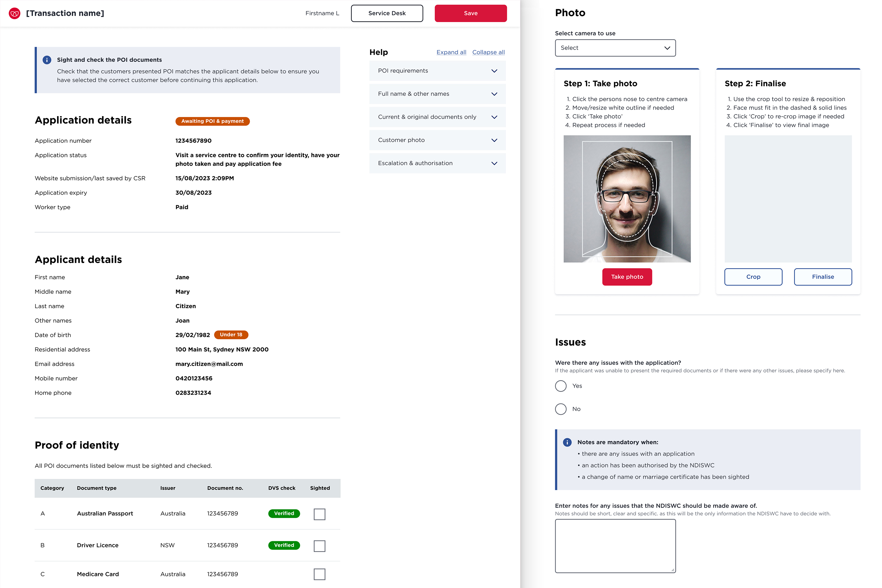Viewport: 882px width, 588px height.
Task: Click Verified badge in Driver Licence row
Action: 284,546
